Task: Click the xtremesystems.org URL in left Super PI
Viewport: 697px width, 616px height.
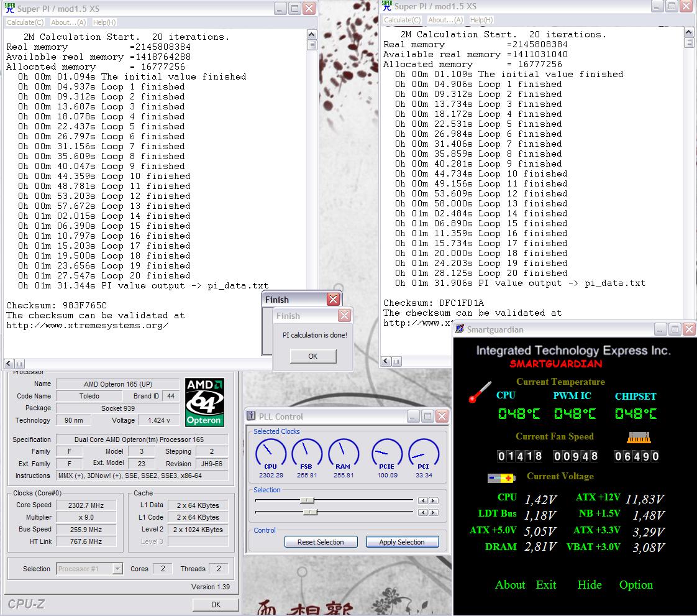Action: click(87, 326)
